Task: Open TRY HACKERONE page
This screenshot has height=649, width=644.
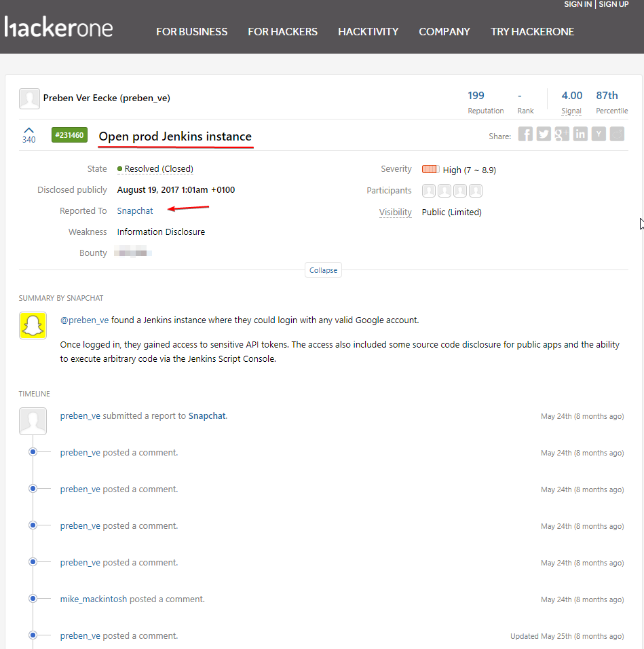Action: tap(532, 32)
